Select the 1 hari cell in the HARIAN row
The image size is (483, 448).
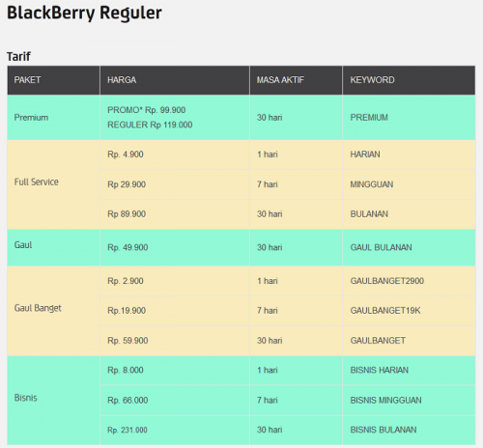[x=296, y=154]
